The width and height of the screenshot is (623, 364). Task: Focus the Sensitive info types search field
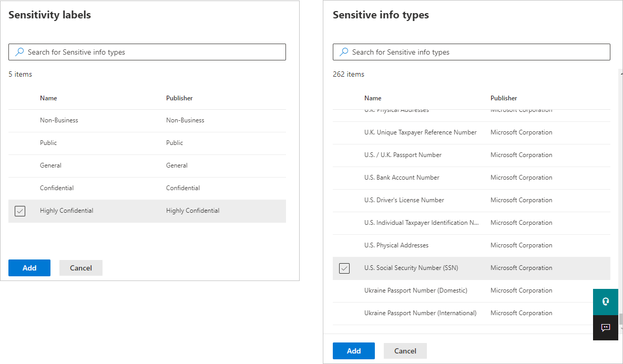click(472, 52)
